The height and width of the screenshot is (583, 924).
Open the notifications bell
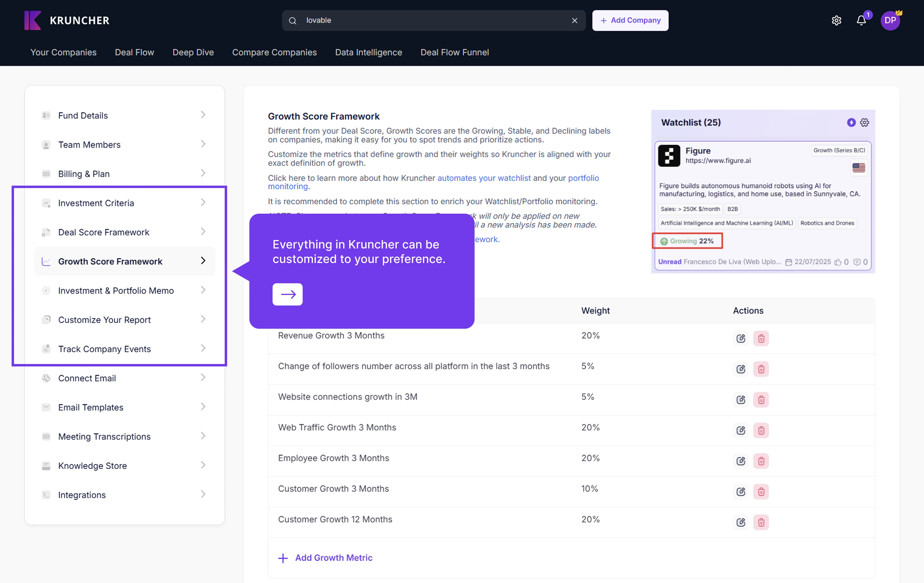point(861,20)
